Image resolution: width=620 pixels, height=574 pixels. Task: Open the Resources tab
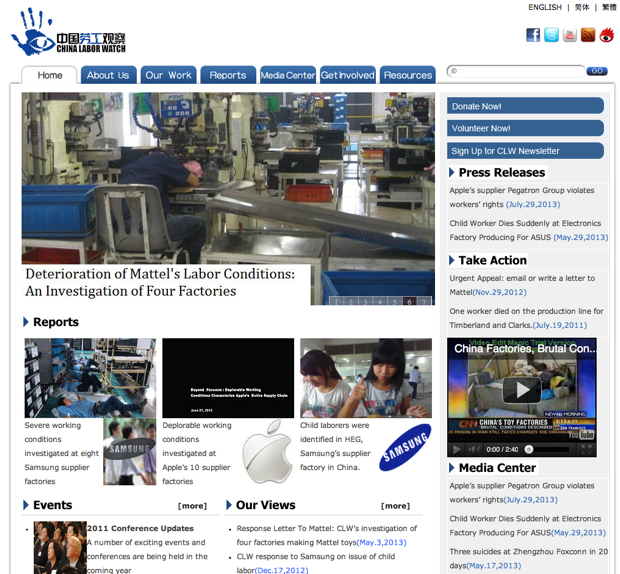tap(408, 75)
